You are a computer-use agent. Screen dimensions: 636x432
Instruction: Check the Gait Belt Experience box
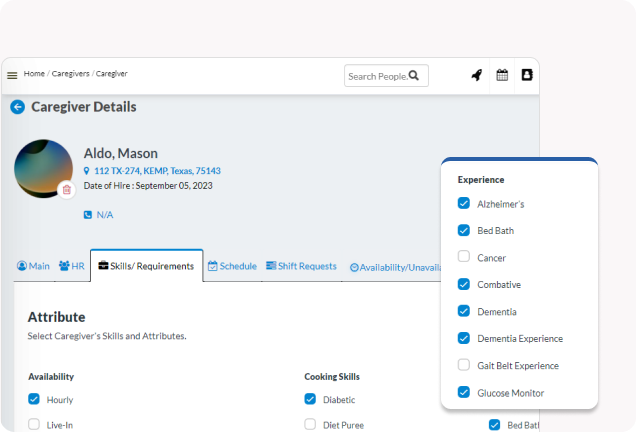(463, 365)
